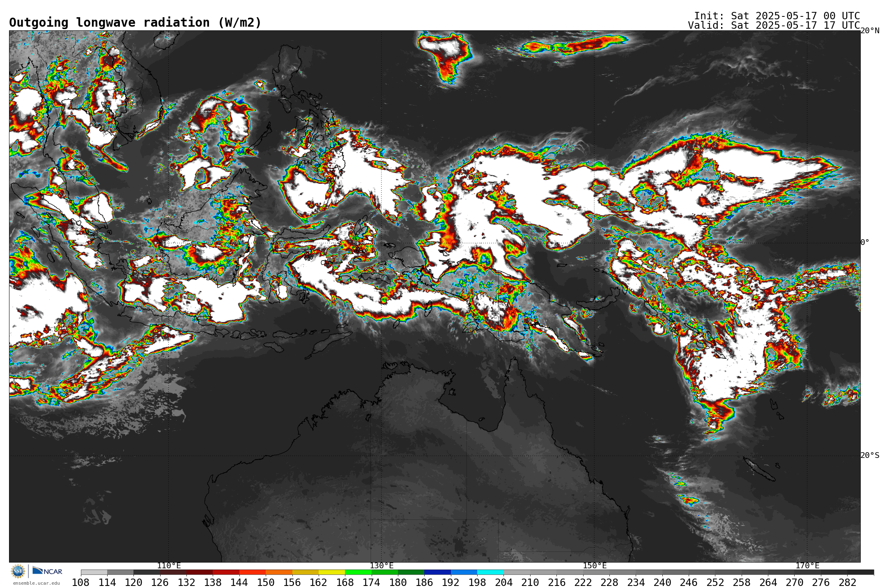Click the Valid date line
The width and height of the screenshot is (887, 588).
774,25
